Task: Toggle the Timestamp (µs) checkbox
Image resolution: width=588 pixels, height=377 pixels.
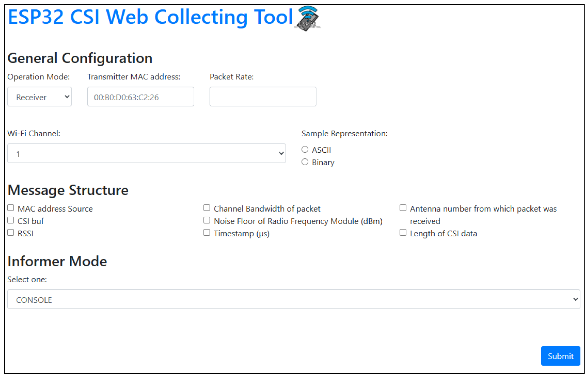Action: coord(207,233)
